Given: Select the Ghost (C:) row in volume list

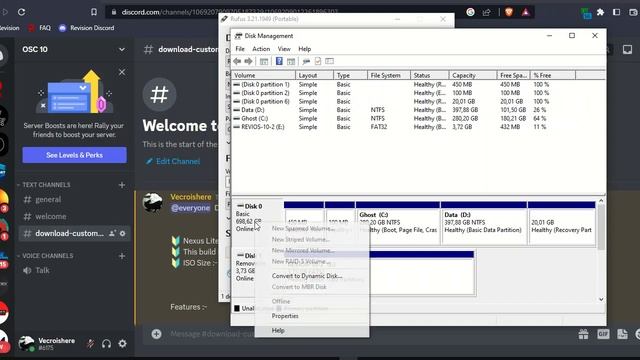Looking at the screenshot, I should 418,118.
